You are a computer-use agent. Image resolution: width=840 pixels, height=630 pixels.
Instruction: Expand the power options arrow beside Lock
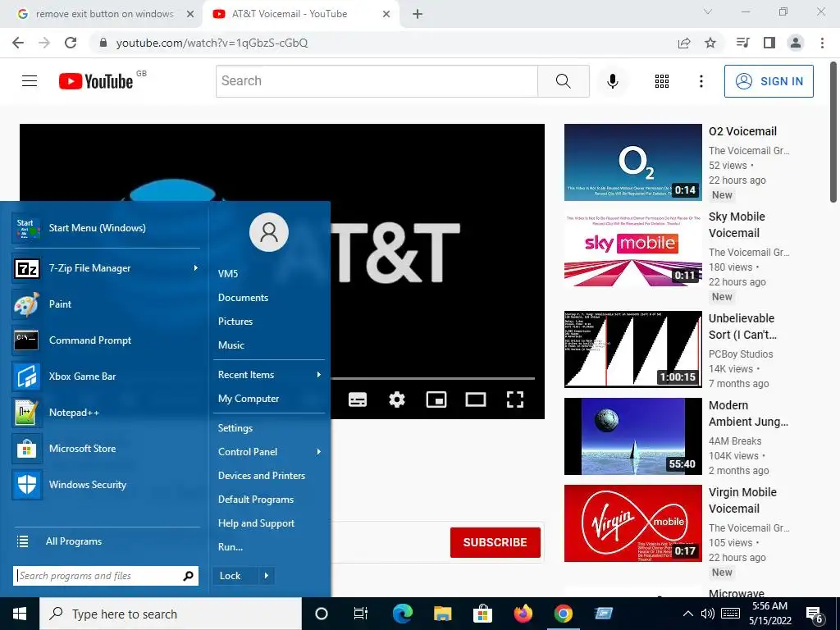click(267, 576)
